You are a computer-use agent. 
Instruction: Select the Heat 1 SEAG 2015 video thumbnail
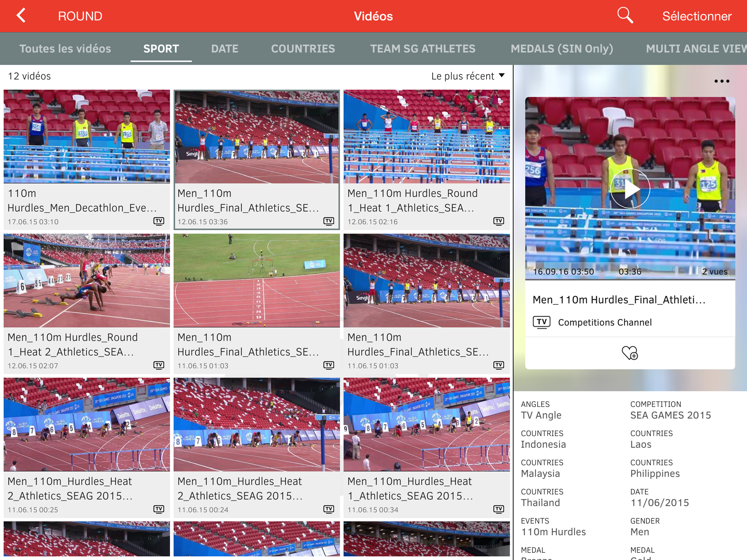point(427,424)
